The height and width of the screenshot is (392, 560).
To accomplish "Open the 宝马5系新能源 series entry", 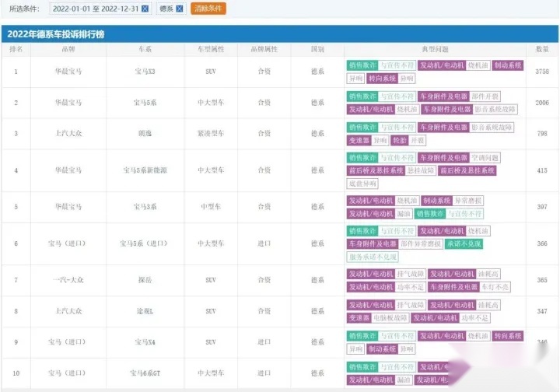I will tap(145, 170).
